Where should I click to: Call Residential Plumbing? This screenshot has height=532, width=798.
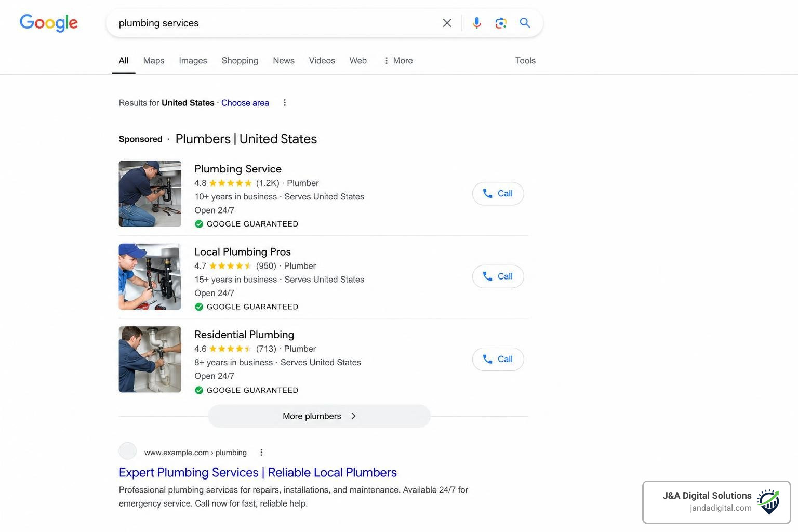click(498, 359)
